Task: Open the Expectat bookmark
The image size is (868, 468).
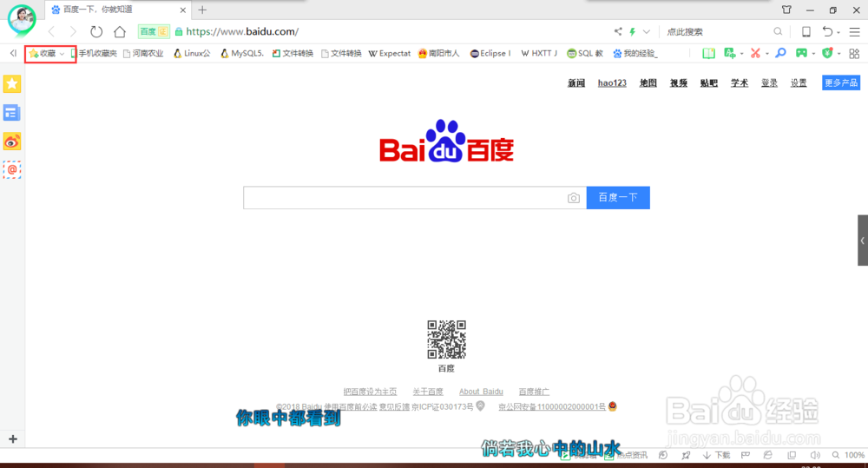Action: (390, 53)
